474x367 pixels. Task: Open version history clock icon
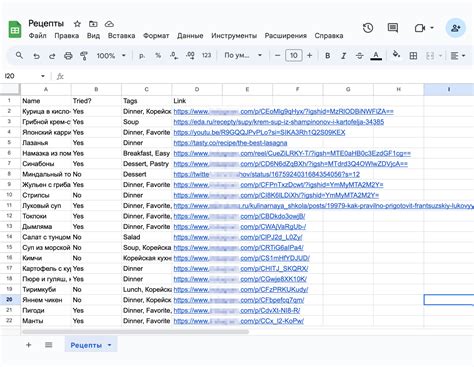pyautogui.click(x=368, y=28)
